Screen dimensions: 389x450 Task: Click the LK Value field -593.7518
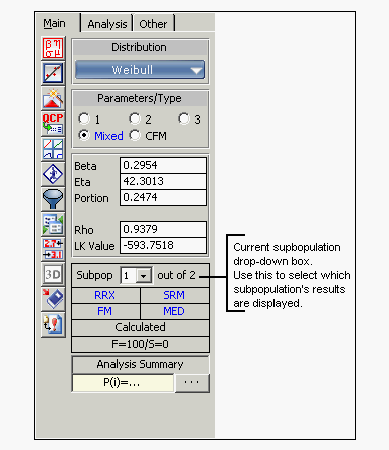pyautogui.click(x=163, y=245)
